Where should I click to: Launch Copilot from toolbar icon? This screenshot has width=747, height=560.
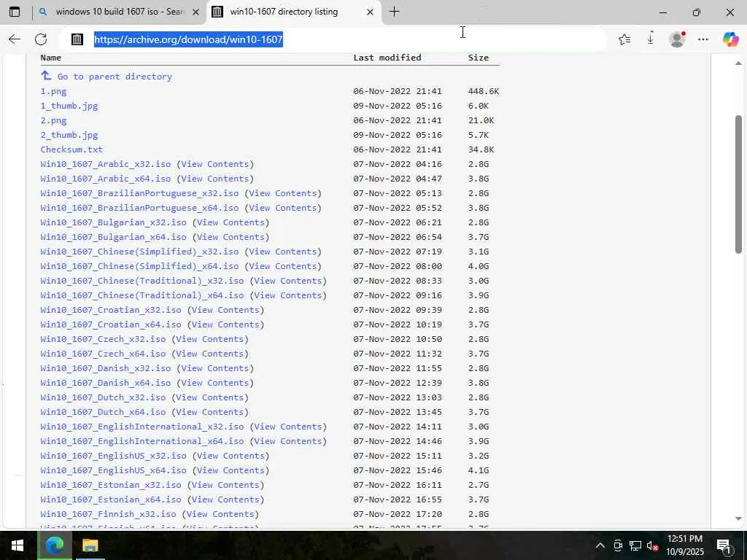(730, 39)
